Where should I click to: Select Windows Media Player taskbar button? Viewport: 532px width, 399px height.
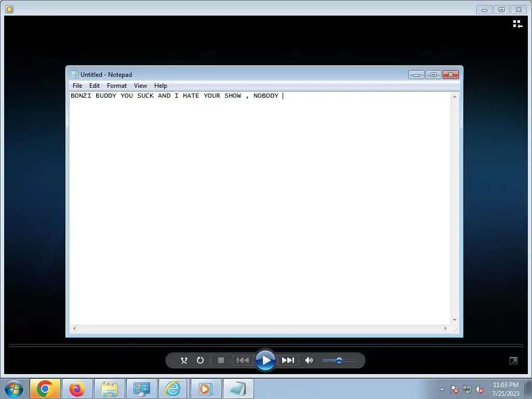coord(206,389)
